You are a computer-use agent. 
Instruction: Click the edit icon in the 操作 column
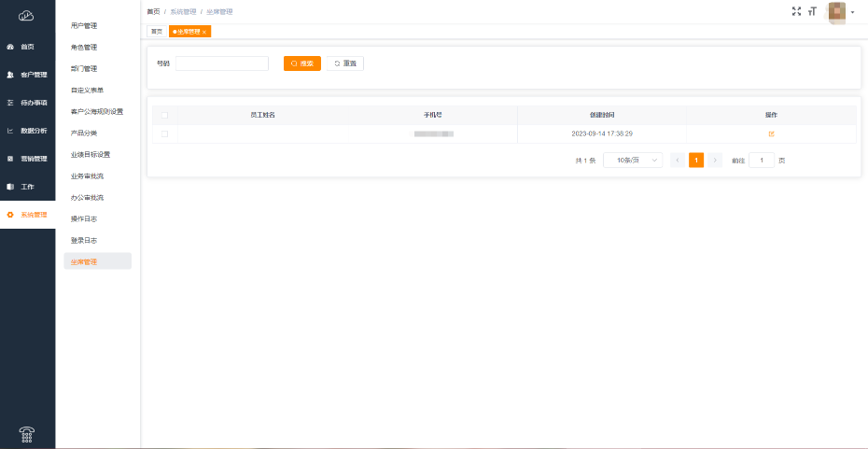771,134
